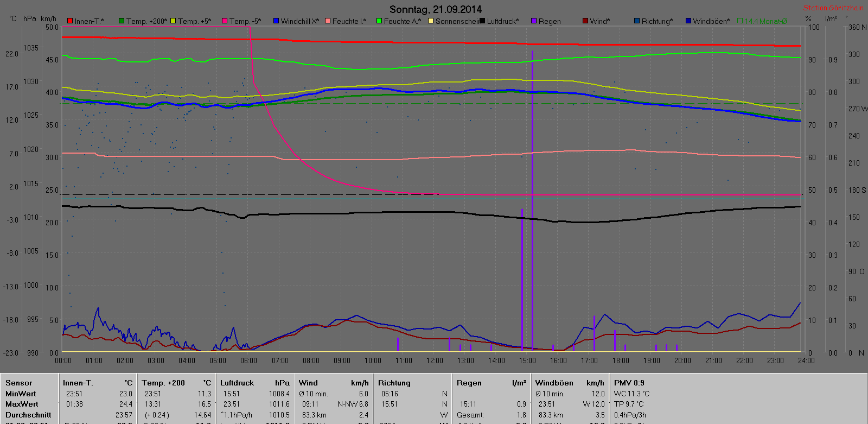This screenshot has height=424, width=868.
Task: Click the black Luftdruck* legend swatch
Action: 482,21
